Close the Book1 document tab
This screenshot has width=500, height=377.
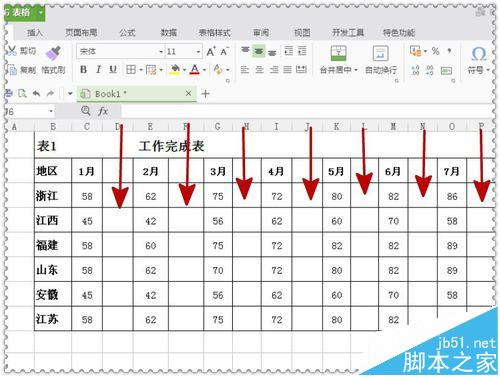(x=188, y=94)
